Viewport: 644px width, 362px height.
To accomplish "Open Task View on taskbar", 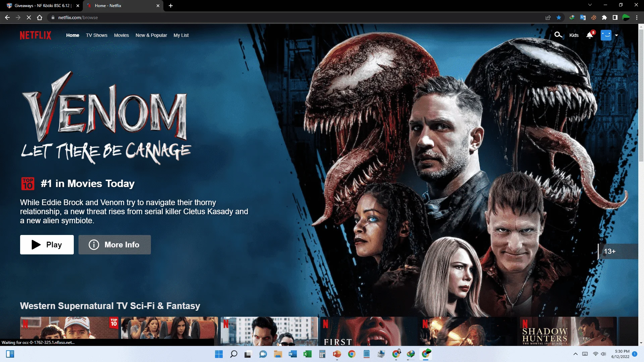I will (248, 354).
